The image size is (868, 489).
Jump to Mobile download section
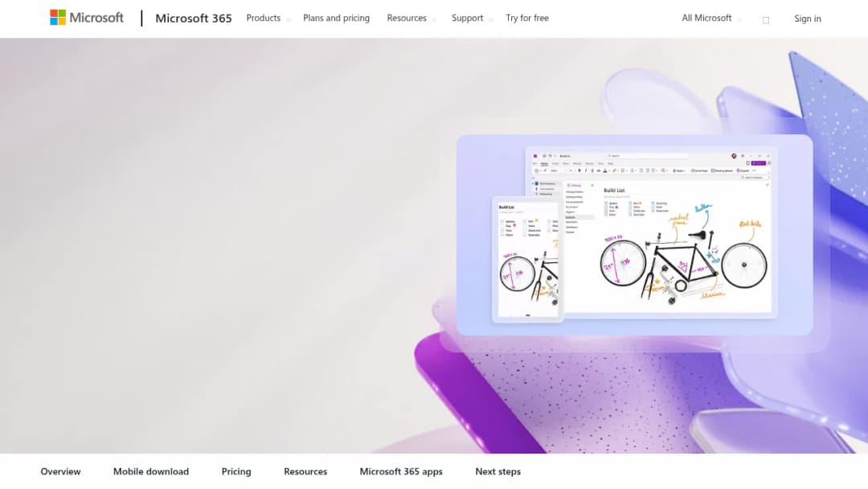click(150, 471)
